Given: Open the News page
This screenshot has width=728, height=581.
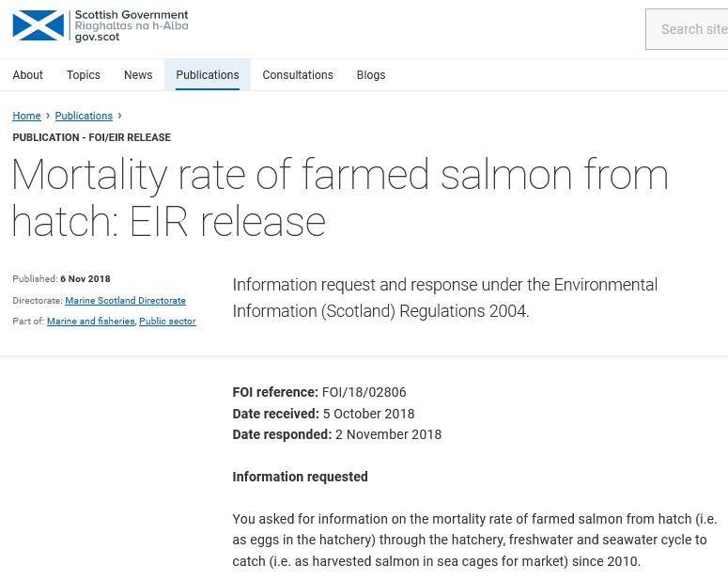Looking at the screenshot, I should pos(138,75).
